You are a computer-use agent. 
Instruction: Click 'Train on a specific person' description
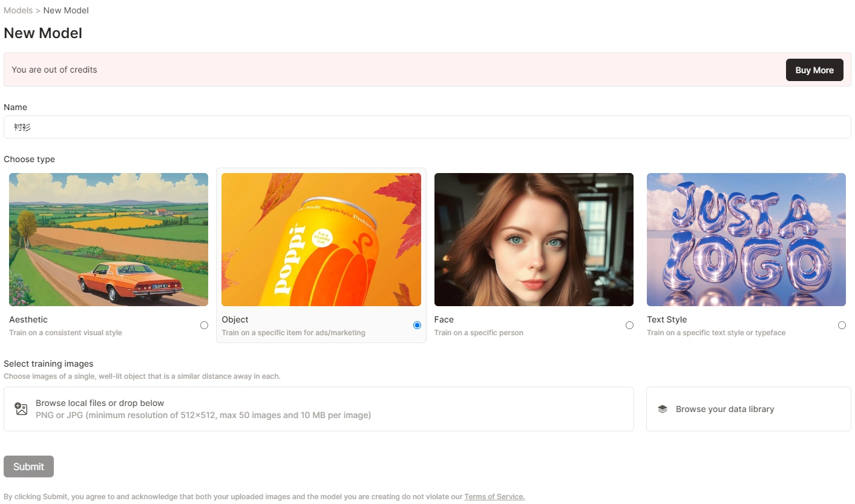pyautogui.click(x=479, y=333)
